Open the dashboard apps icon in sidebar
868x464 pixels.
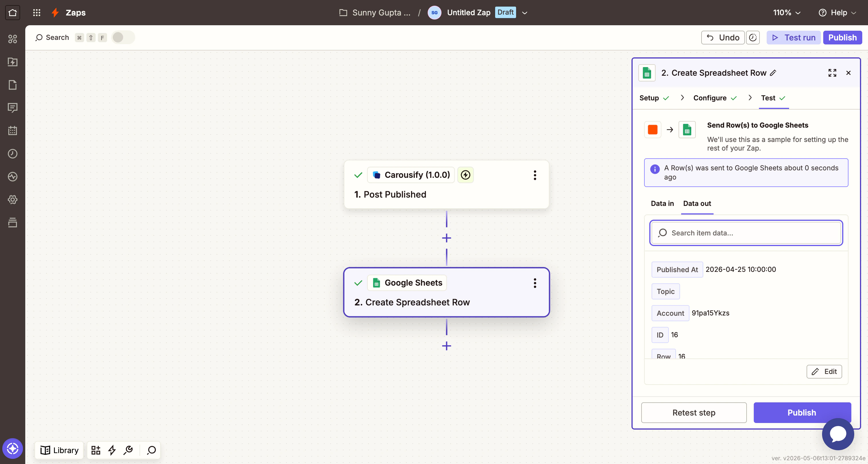[x=12, y=39]
